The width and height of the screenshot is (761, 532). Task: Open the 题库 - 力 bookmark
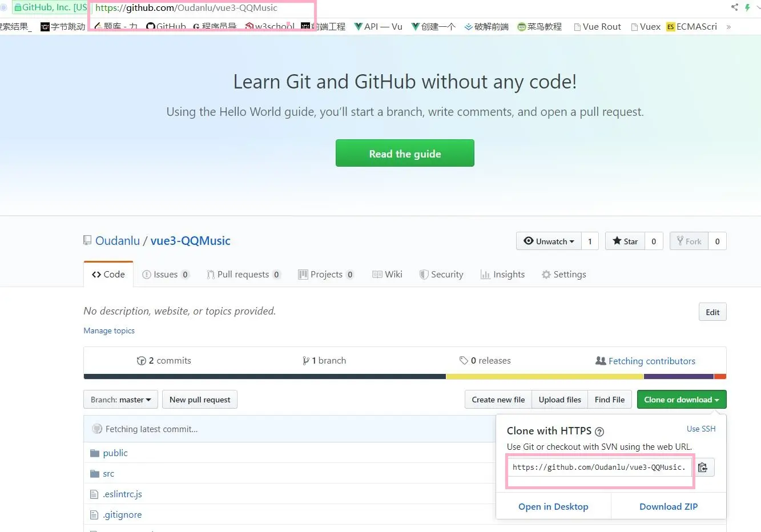tap(116, 27)
